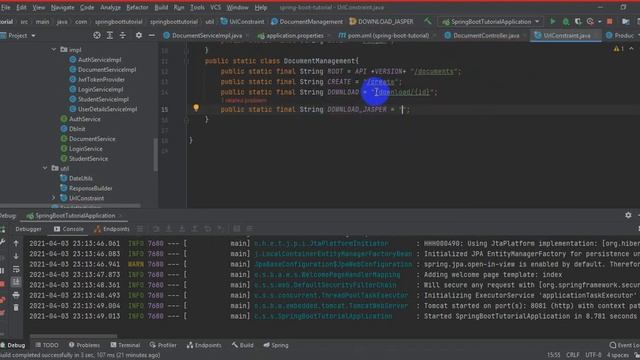Screen dimensions: 640x360
Task: Clear all console output with trash icon
Action: 16,307
